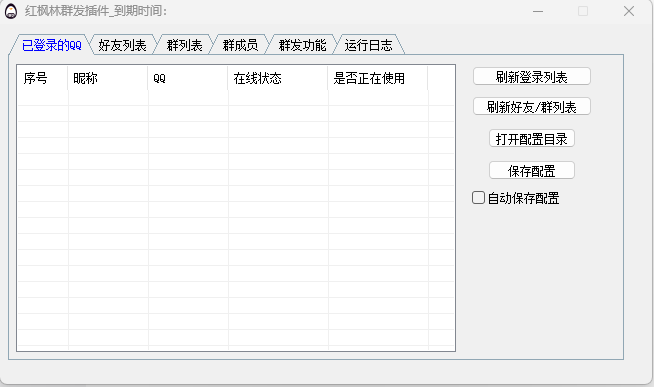The width and height of the screenshot is (654, 387).
Task: Click the 刷新登录列表 button
Action: pos(532,77)
